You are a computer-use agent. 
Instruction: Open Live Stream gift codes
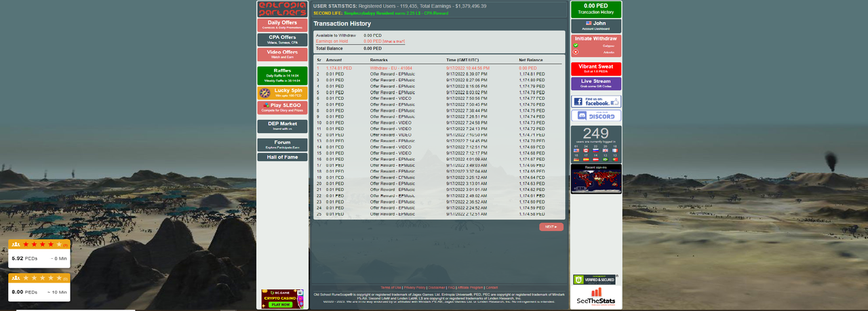click(596, 84)
